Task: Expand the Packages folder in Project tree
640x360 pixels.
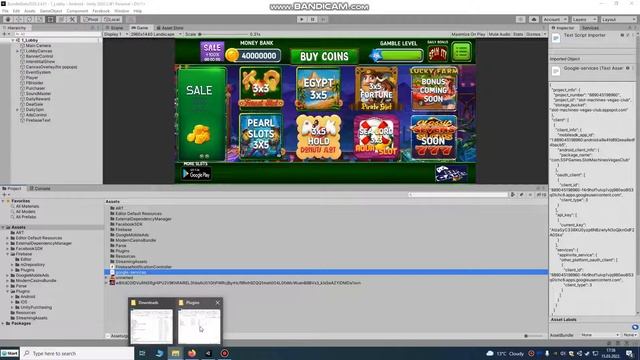Action: pos(3,323)
